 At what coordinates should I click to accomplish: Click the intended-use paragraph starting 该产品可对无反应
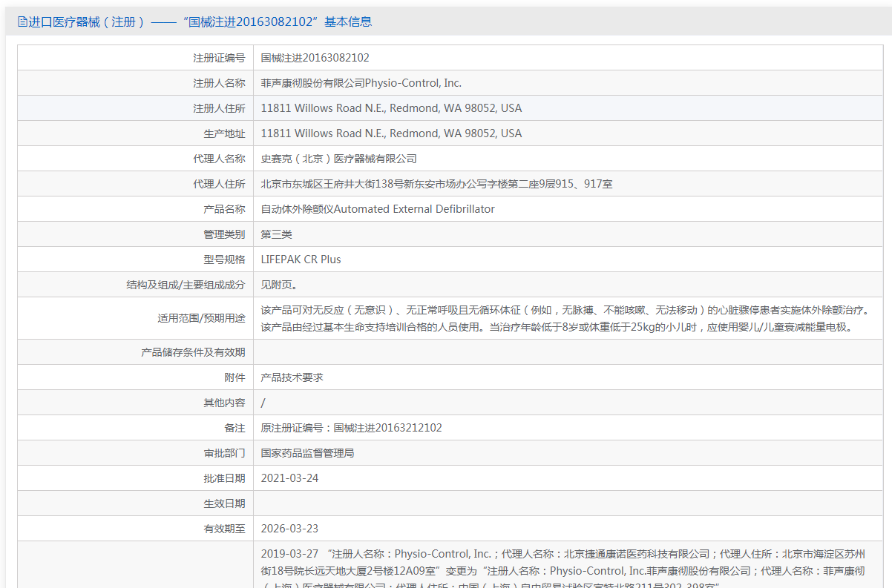pos(565,318)
